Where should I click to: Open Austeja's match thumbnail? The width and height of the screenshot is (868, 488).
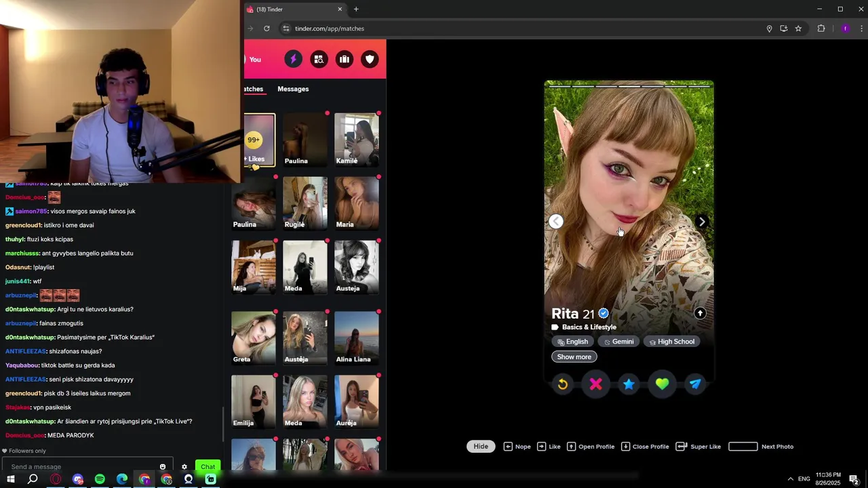click(x=357, y=267)
